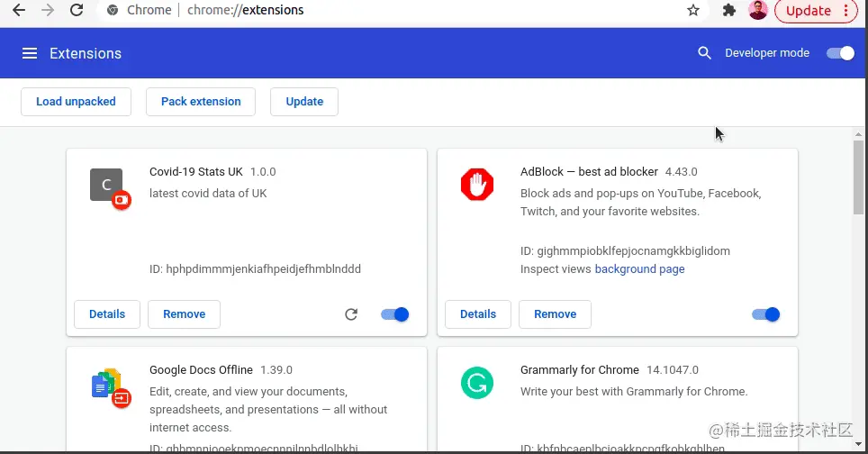Search extensions with the magnifier icon
Image resolution: width=868 pixels, height=454 pixels.
[x=704, y=52]
